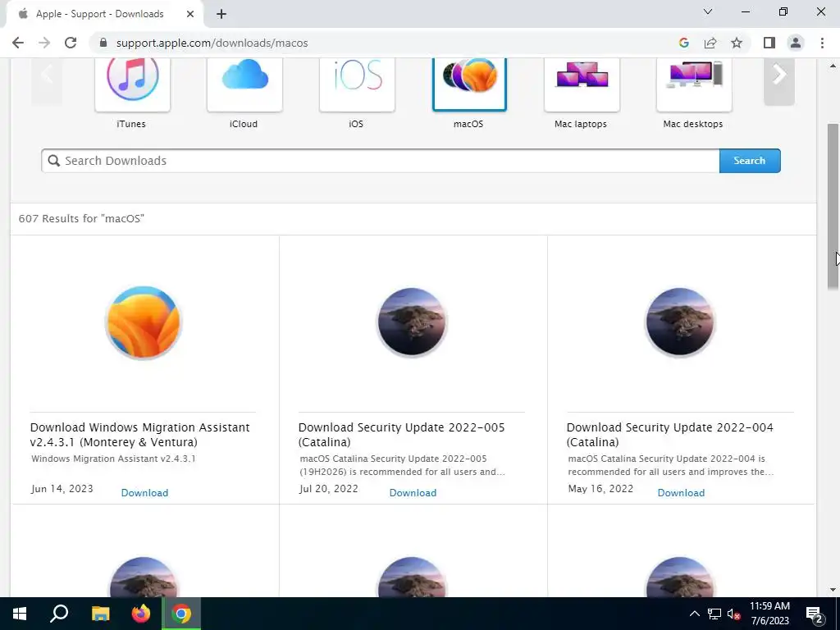This screenshot has width=840, height=630.
Task: Open Download Security Update 2022-004 title
Action: pos(669,435)
